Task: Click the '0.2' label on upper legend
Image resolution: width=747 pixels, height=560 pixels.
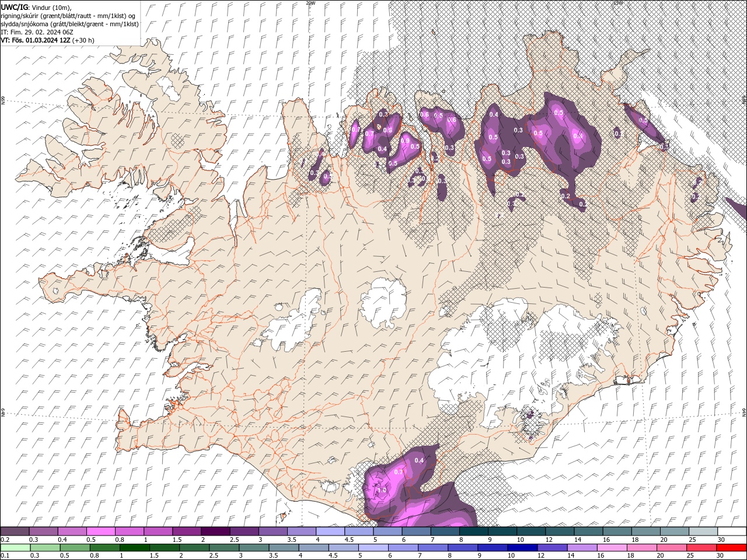Action: [x=5, y=540]
